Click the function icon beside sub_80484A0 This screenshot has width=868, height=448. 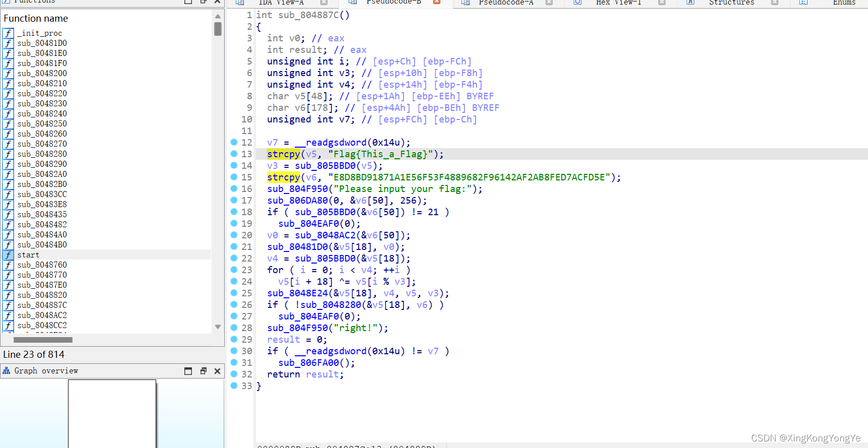click(8, 235)
